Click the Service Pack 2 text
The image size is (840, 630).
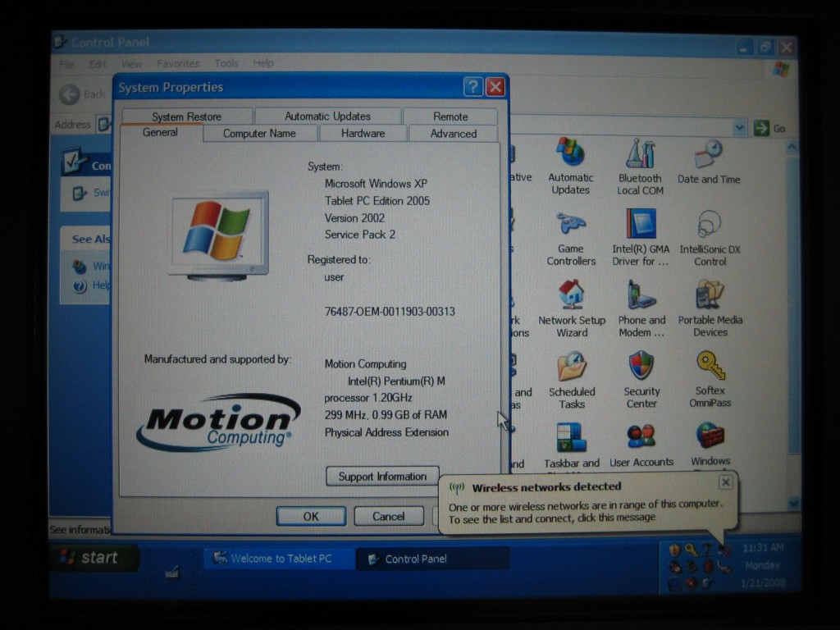point(359,235)
